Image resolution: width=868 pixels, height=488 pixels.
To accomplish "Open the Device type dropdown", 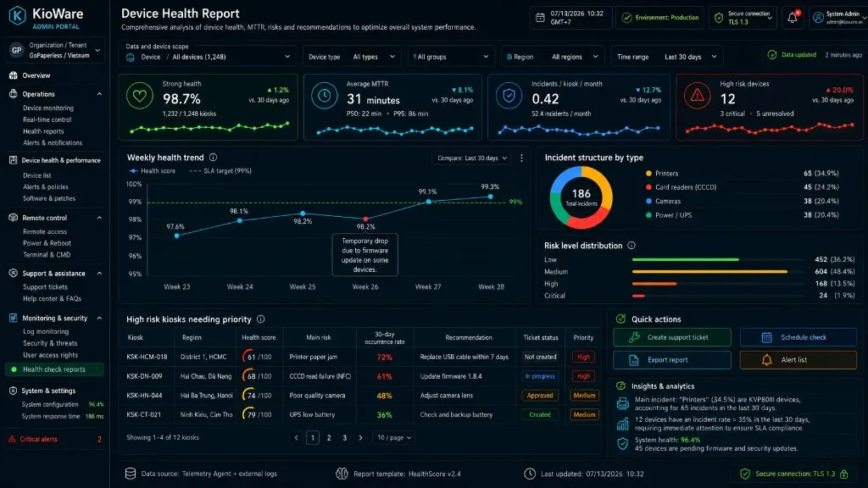I will click(x=352, y=57).
